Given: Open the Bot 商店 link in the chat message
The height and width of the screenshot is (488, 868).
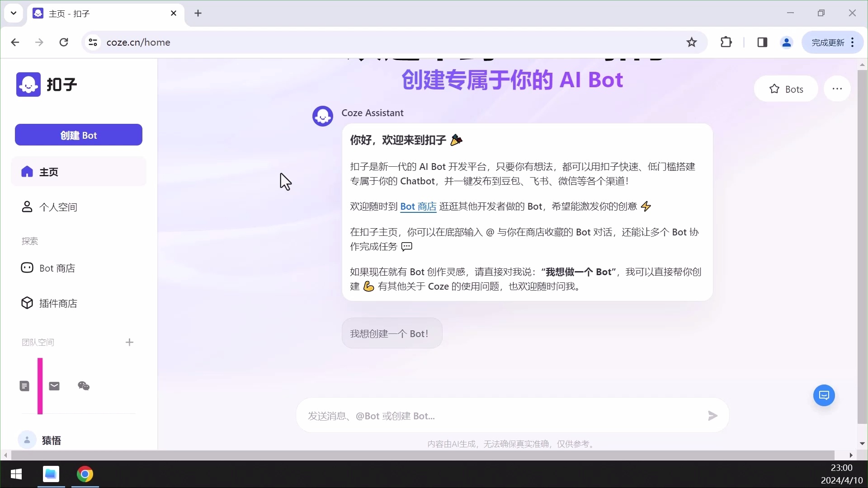Looking at the screenshot, I should click(418, 206).
